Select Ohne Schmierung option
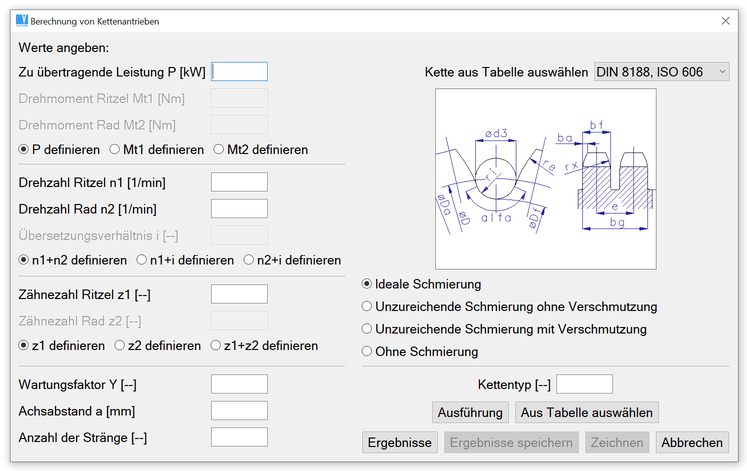The height and width of the screenshot is (471, 747). 367,352
